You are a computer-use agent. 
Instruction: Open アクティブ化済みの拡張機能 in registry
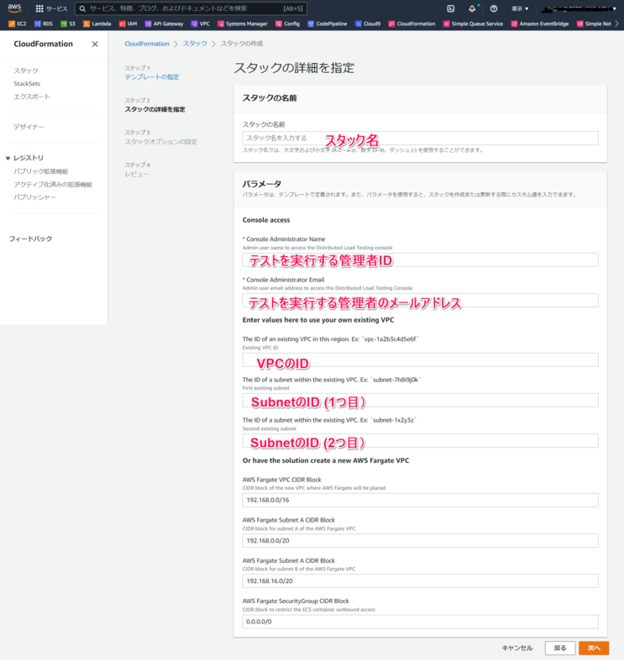pos(53,184)
